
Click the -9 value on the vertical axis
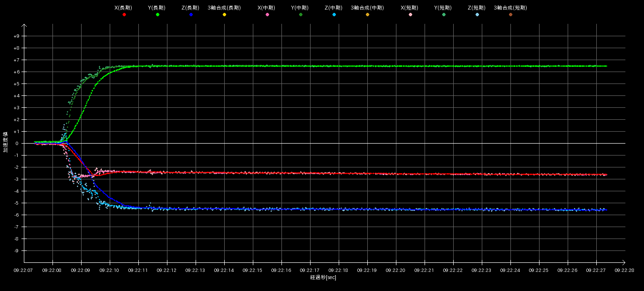[17, 251]
